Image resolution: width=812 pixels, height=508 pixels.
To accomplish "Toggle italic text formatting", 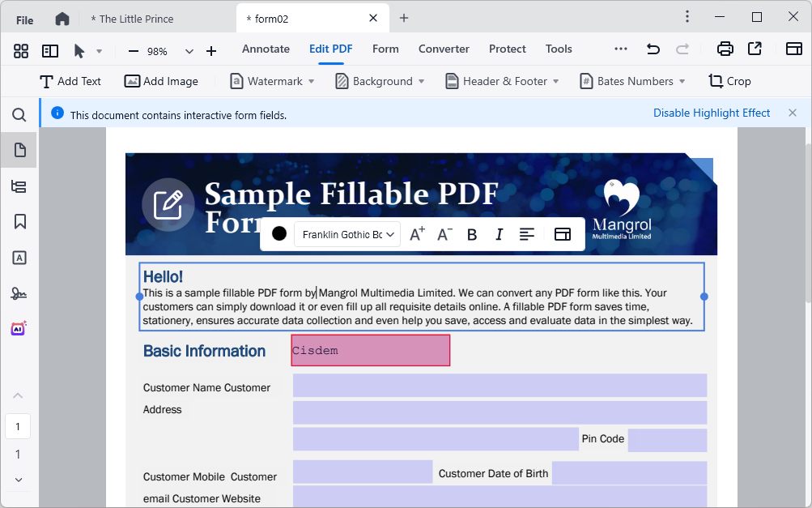I will [499, 234].
